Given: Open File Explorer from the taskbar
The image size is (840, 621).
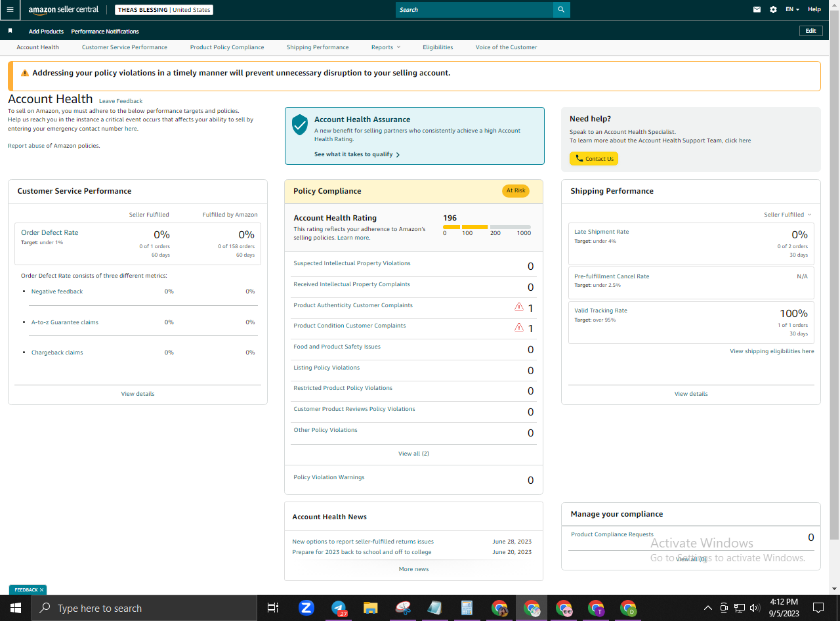Looking at the screenshot, I should coord(371,608).
